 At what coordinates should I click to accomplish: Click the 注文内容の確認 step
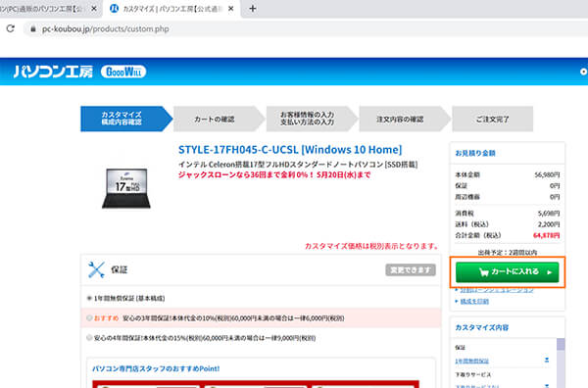[x=404, y=119]
